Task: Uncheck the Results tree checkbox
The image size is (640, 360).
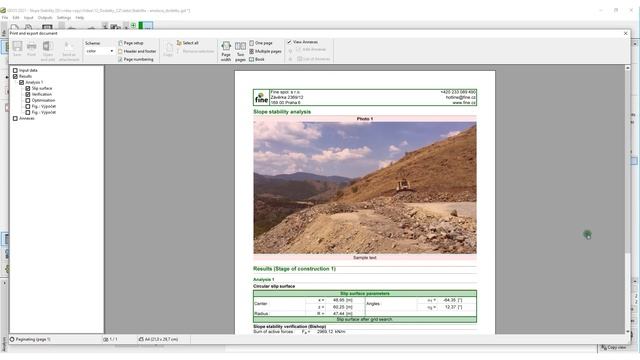Action: [x=15, y=76]
